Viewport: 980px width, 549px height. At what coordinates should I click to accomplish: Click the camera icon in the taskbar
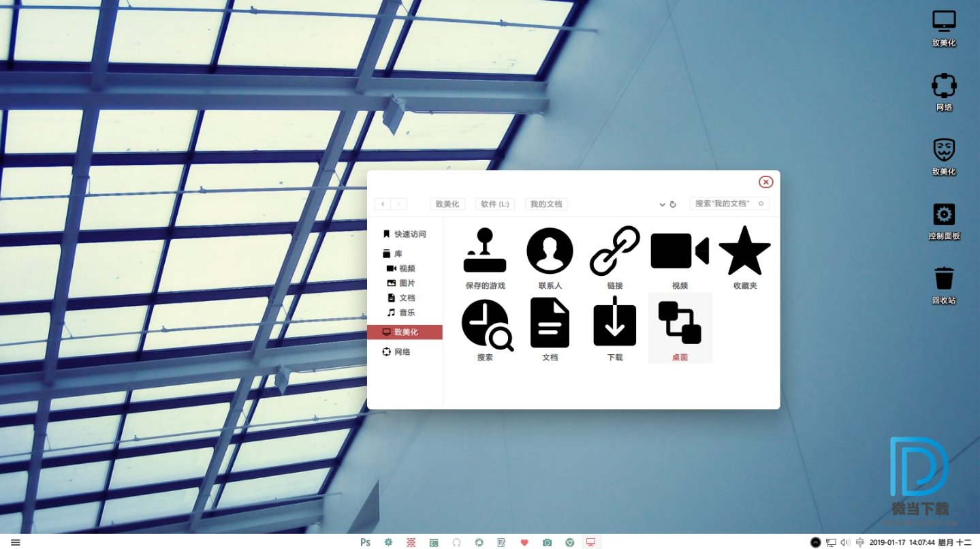(547, 542)
